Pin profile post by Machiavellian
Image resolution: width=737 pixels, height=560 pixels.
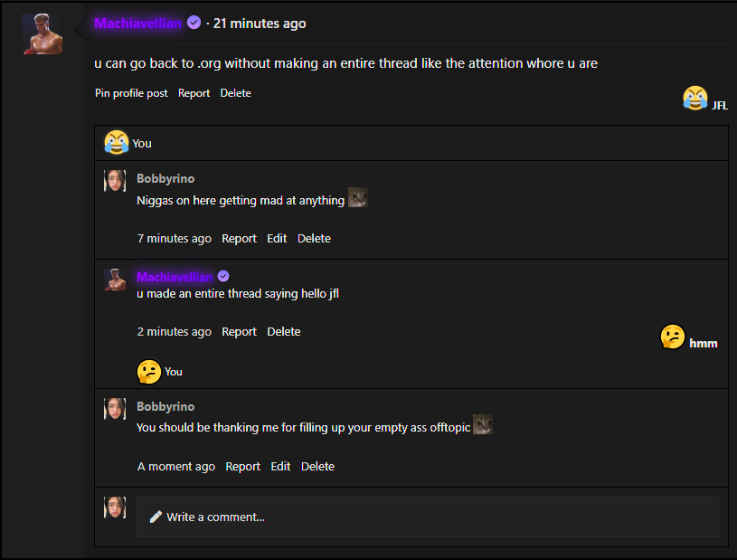131,93
